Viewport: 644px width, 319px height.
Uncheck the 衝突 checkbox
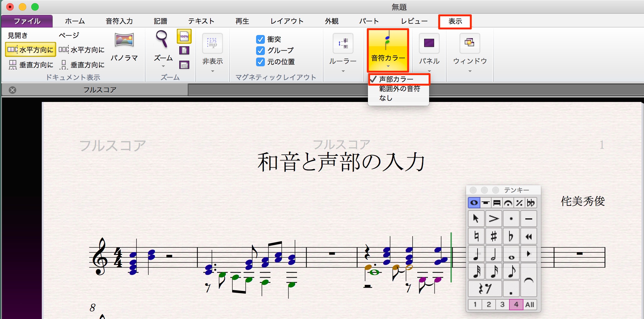click(x=260, y=39)
